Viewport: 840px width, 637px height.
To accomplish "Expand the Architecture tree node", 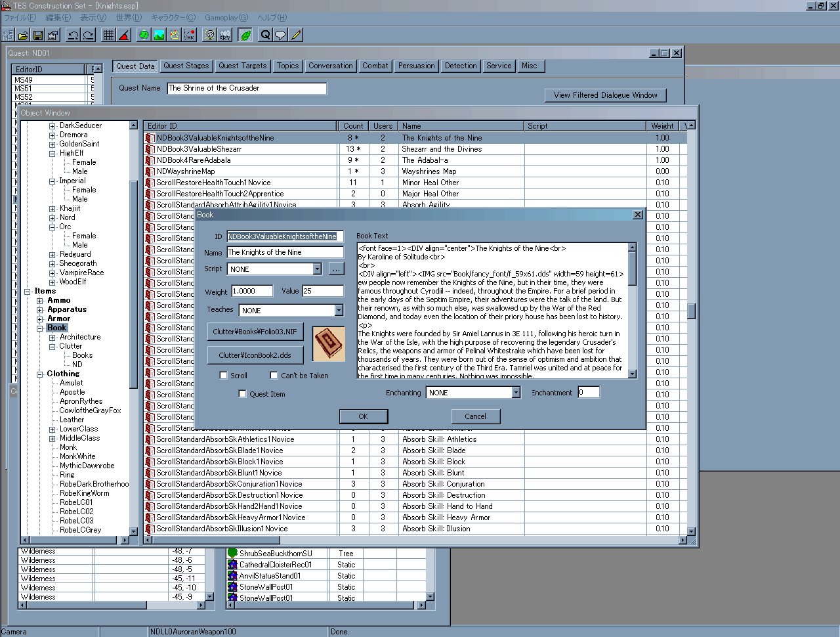I will coord(52,337).
